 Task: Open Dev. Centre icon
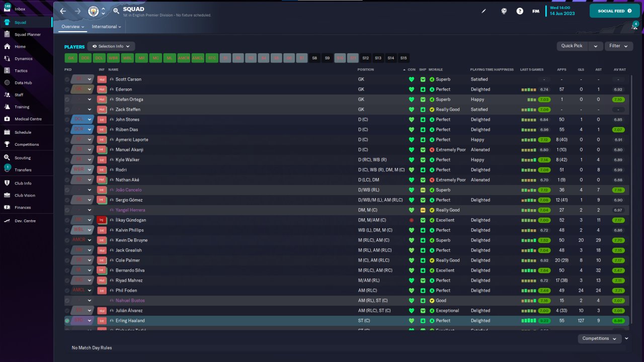tap(7, 221)
